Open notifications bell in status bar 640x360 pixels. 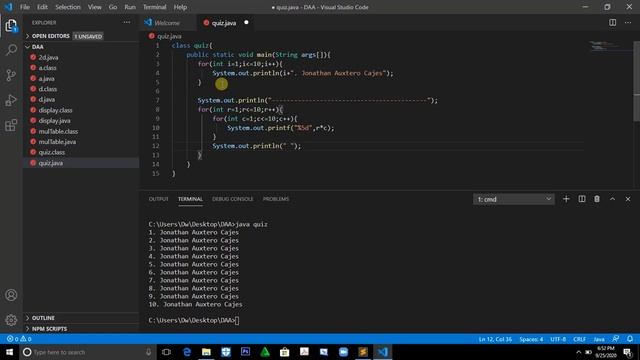[630, 339]
